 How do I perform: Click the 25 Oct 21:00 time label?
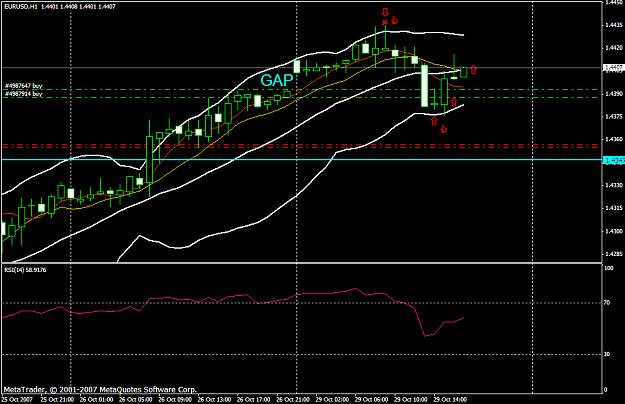pyautogui.click(x=57, y=399)
